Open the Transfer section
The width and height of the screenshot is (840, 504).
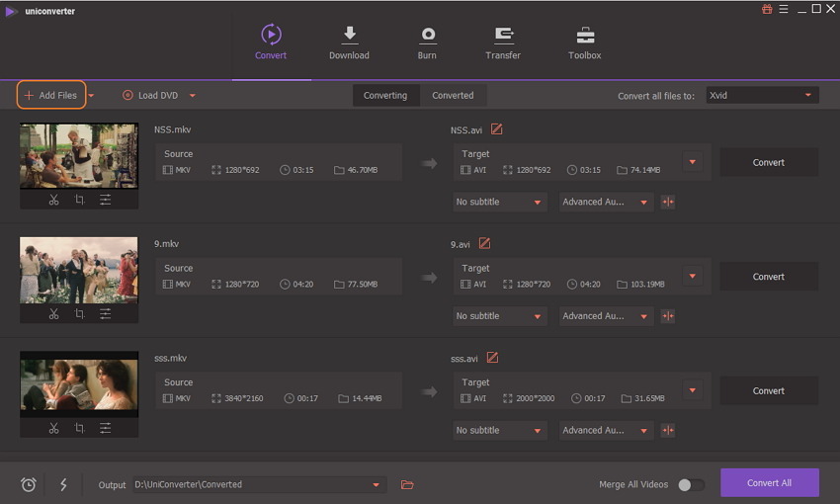tap(503, 42)
